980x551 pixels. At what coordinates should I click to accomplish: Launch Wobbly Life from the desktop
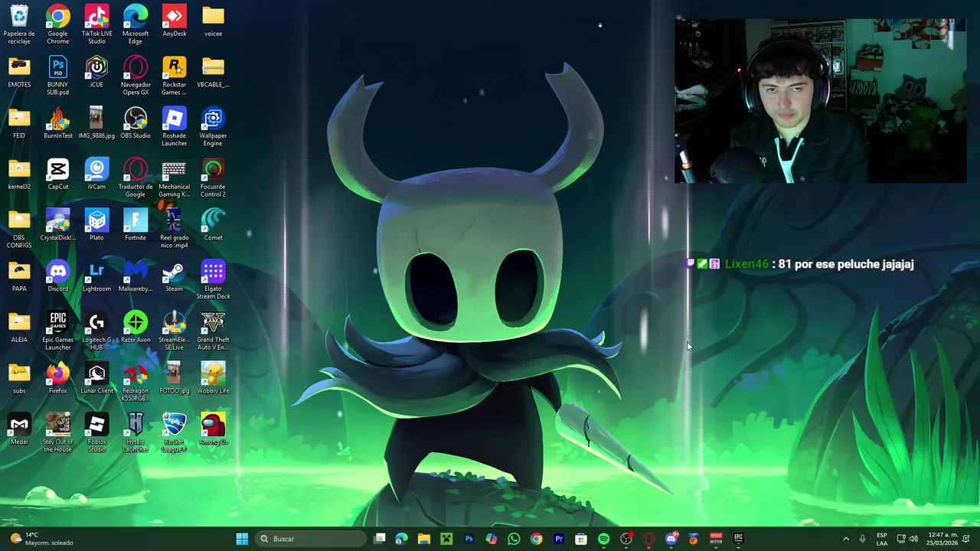(x=213, y=379)
